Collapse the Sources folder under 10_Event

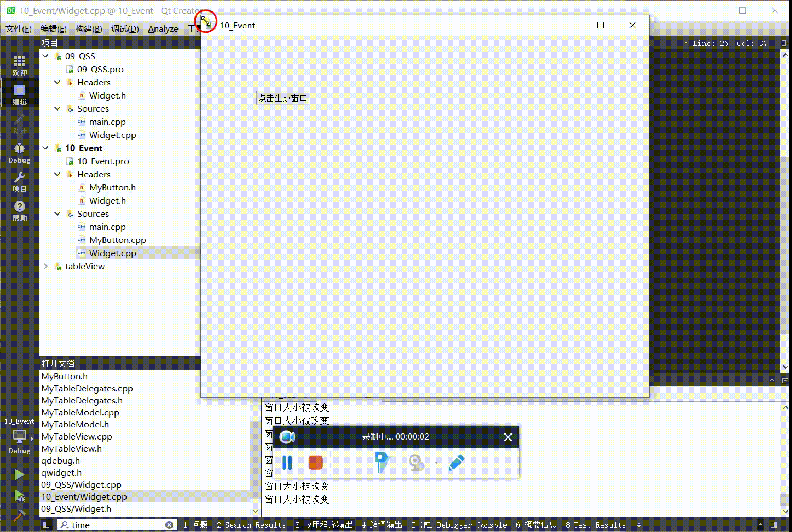point(58,213)
